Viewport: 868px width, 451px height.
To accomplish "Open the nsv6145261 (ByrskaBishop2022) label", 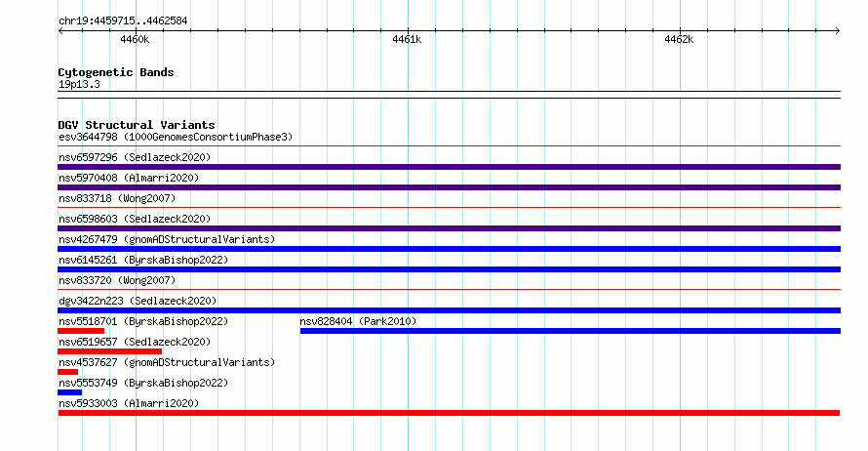I will 143,260.
